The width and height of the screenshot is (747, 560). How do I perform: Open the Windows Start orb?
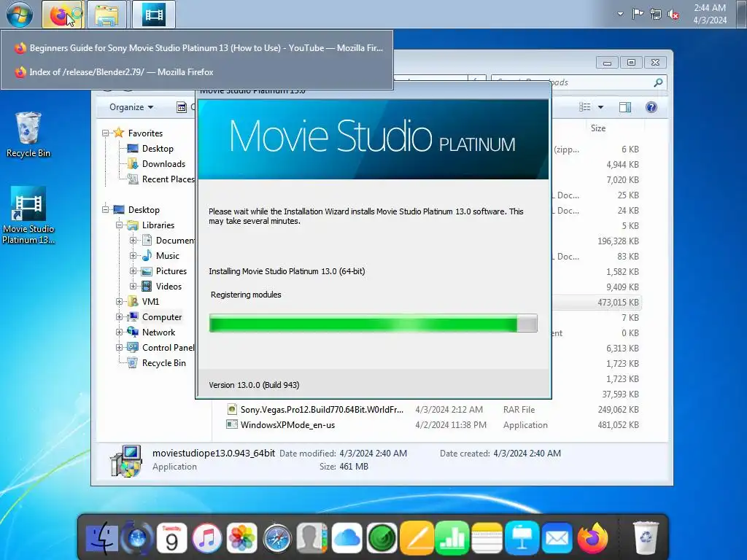20,14
